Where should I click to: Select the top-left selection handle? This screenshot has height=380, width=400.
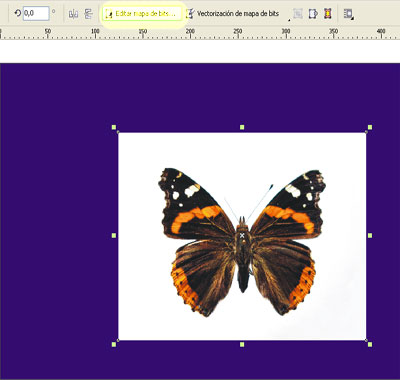coord(114,127)
